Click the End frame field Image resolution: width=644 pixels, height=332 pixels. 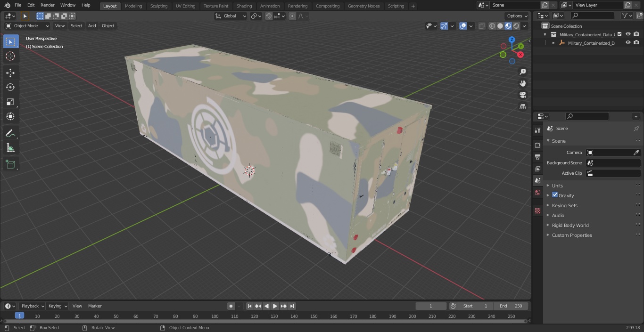[x=511, y=306]
